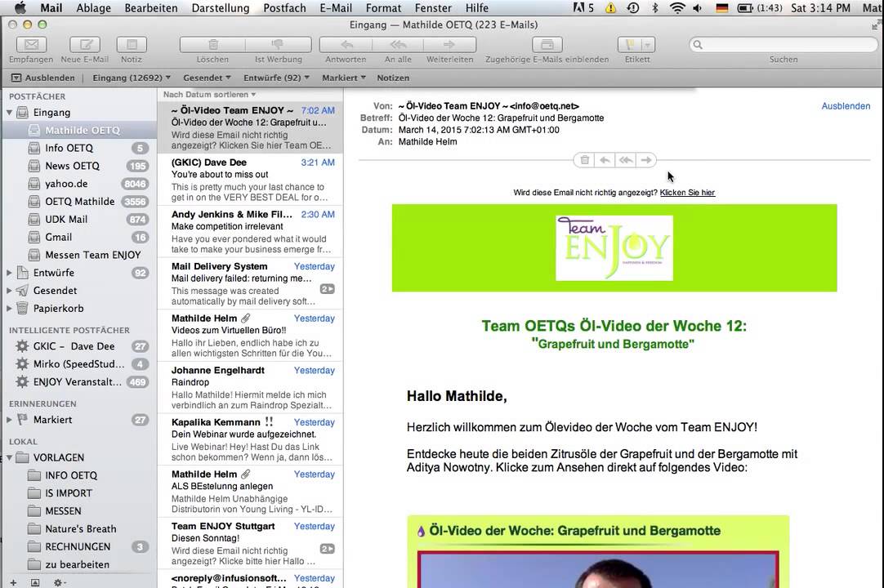Select the RECHNUNGEN folder
884x588 pixels.
pyautogui.click(x=79, y=547)
